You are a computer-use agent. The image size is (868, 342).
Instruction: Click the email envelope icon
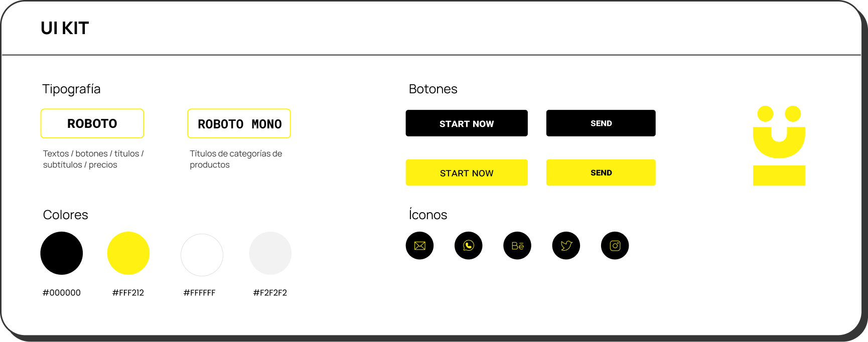[419, 246]
